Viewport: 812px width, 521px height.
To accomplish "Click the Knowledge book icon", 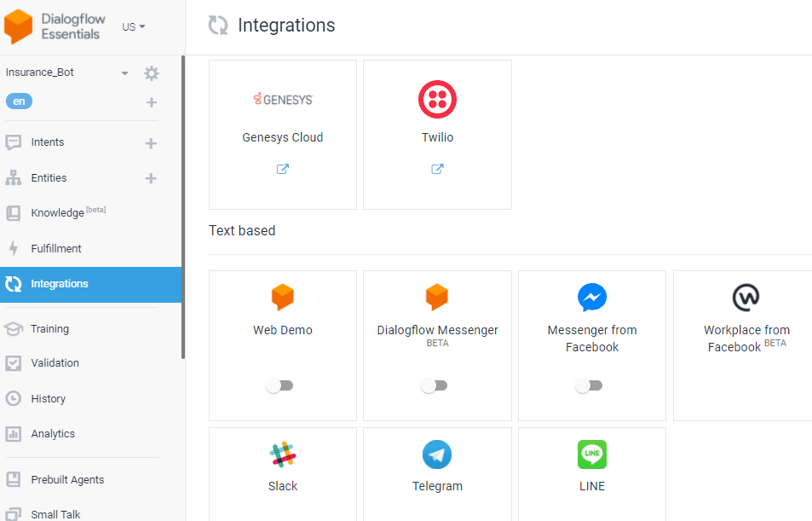I will 13,213.
